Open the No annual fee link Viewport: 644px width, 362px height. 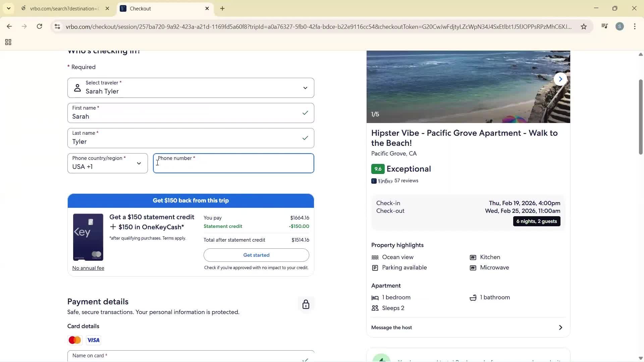88,268
